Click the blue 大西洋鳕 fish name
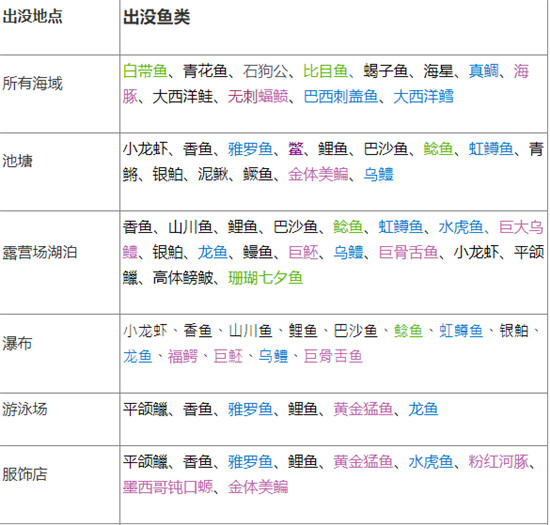The image size is (550, 525). click(x=423, y=96)
